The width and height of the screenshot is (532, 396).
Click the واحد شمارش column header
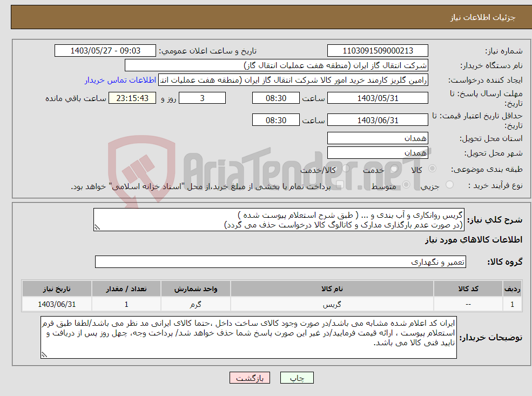pyautogui.click(x=196, y=289)
